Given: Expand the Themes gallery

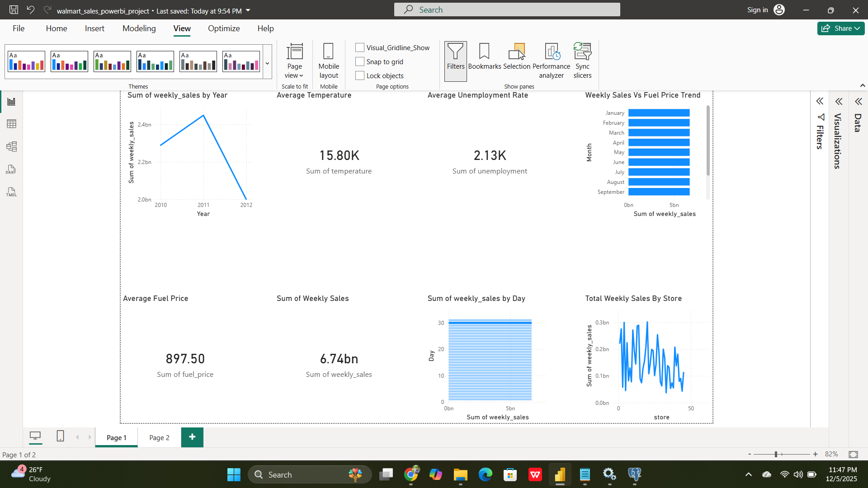Looking at the screenshot, I should [267, 63].
